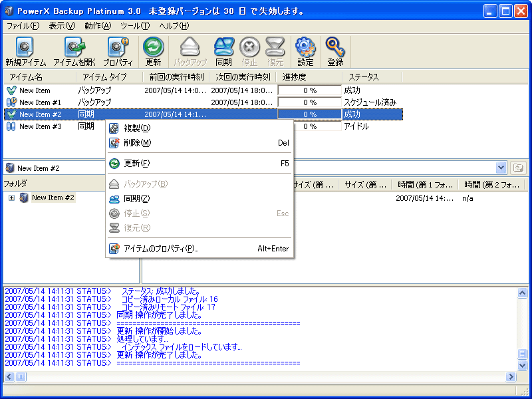Click the icon beside 複製(D) in the menu

click(x=114, y=128)
